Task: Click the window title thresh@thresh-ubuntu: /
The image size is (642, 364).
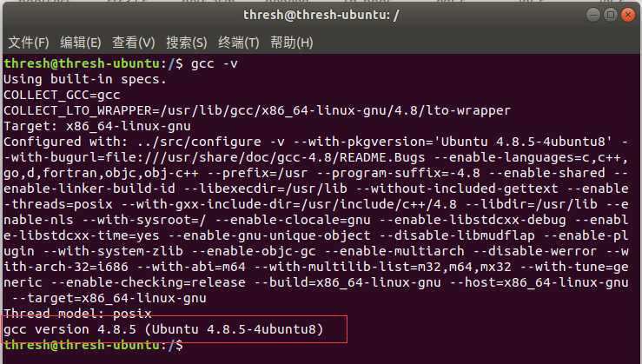Action: coord(321,15)
